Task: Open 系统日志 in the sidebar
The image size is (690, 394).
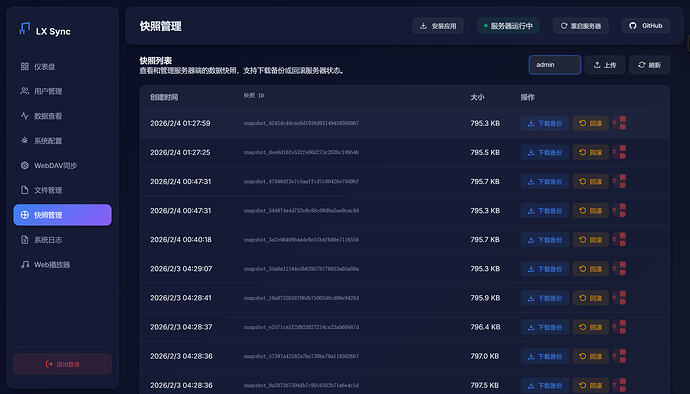Action: [62, 240]
